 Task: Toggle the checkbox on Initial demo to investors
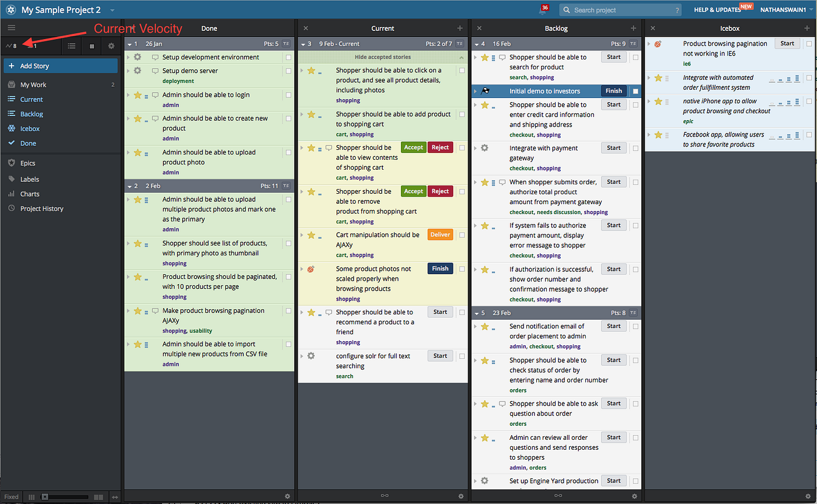(x=635, y=90)
